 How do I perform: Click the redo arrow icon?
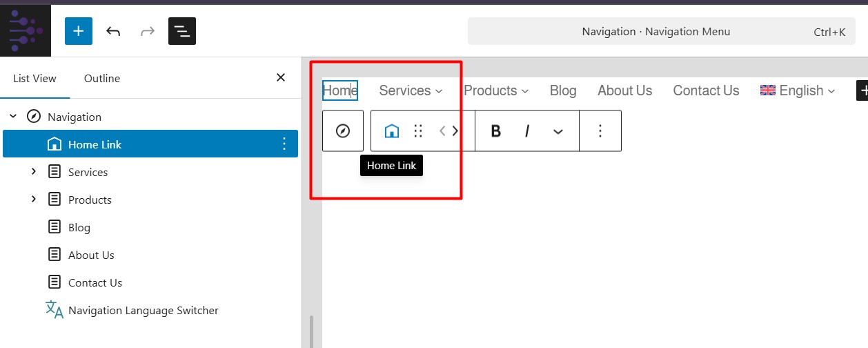tap(148, 31)
